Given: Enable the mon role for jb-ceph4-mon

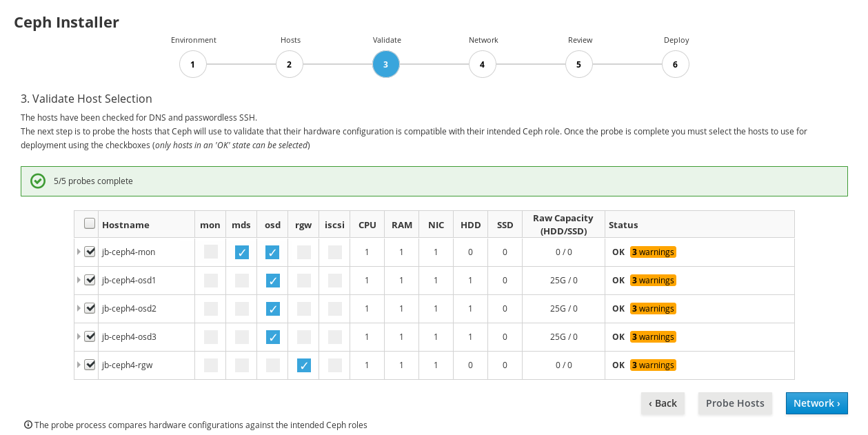Looking at the screenshot, I should click(x=211, y=252).
